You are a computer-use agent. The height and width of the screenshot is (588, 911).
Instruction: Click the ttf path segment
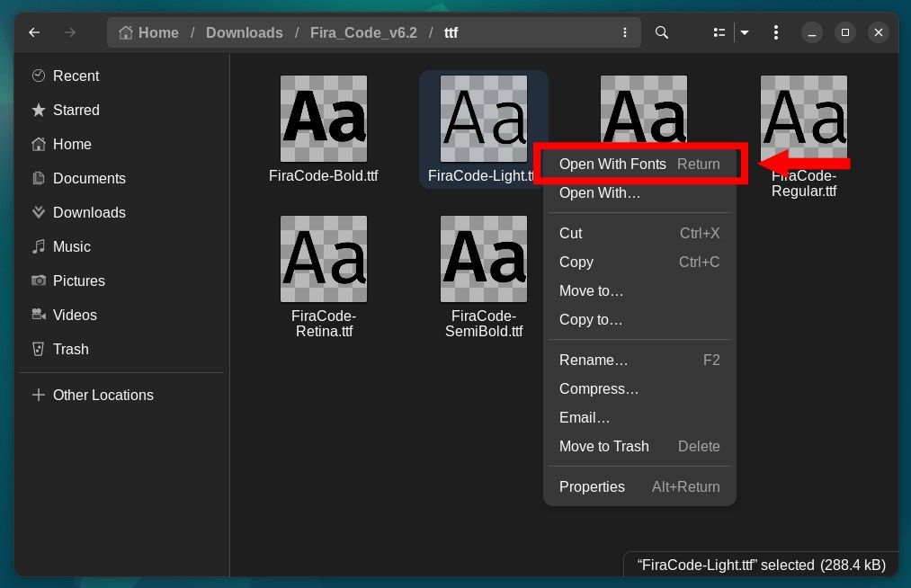point(451,32)
